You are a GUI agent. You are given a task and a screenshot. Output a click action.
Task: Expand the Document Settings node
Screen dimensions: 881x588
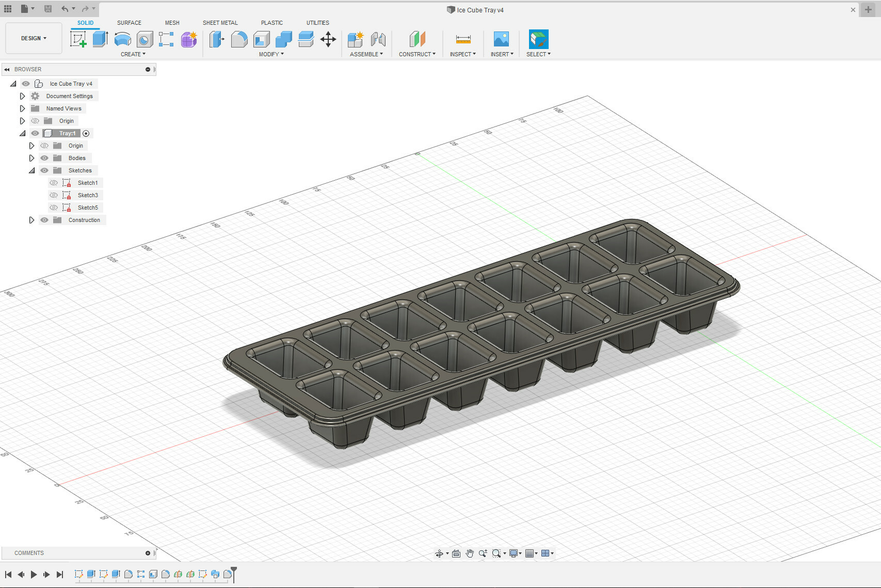(22, 96)
